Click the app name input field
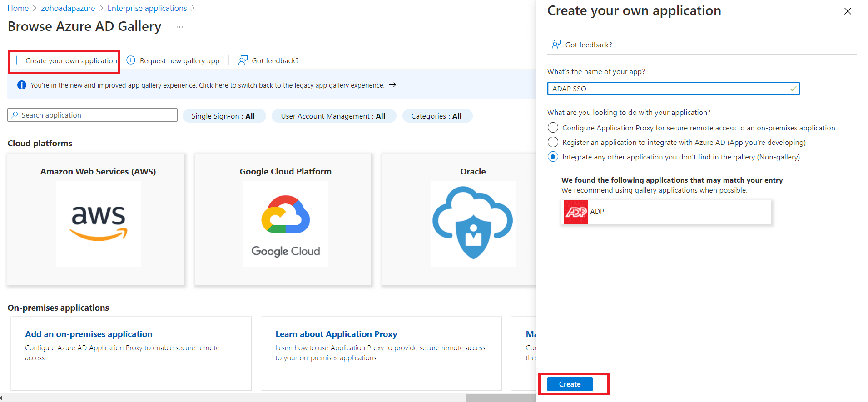The image size is (868, 402). click(668, 89)
